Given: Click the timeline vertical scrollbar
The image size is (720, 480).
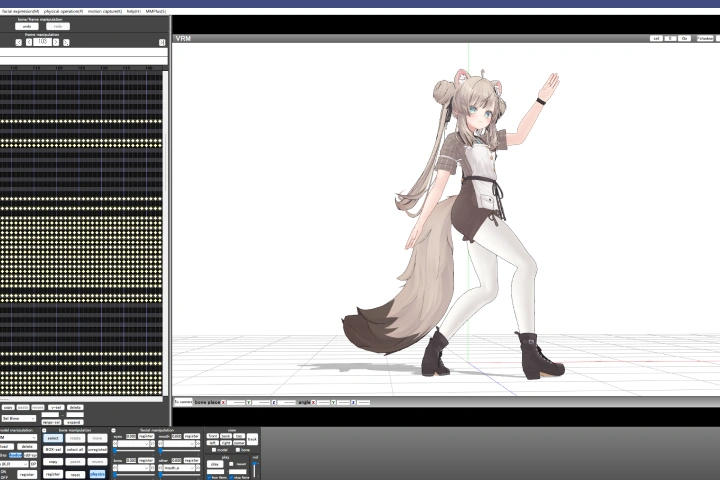Looking at the screenshot, I should tap(165, 233).
